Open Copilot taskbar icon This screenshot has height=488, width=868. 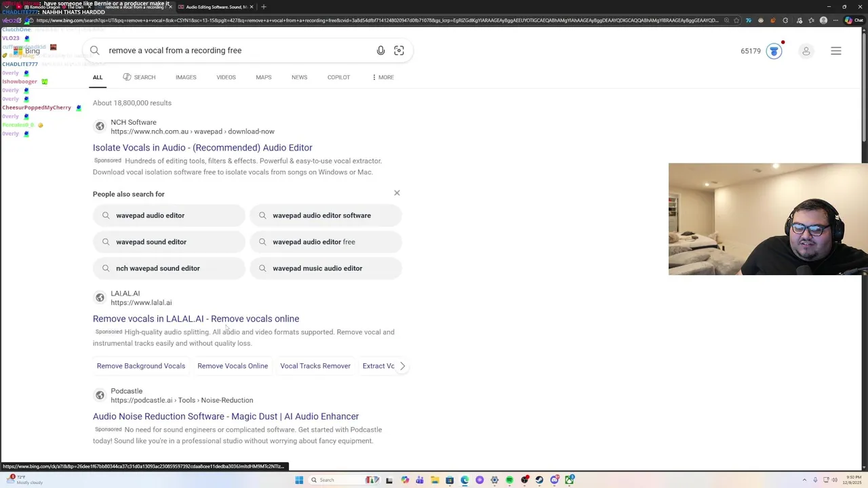point(405,480)
